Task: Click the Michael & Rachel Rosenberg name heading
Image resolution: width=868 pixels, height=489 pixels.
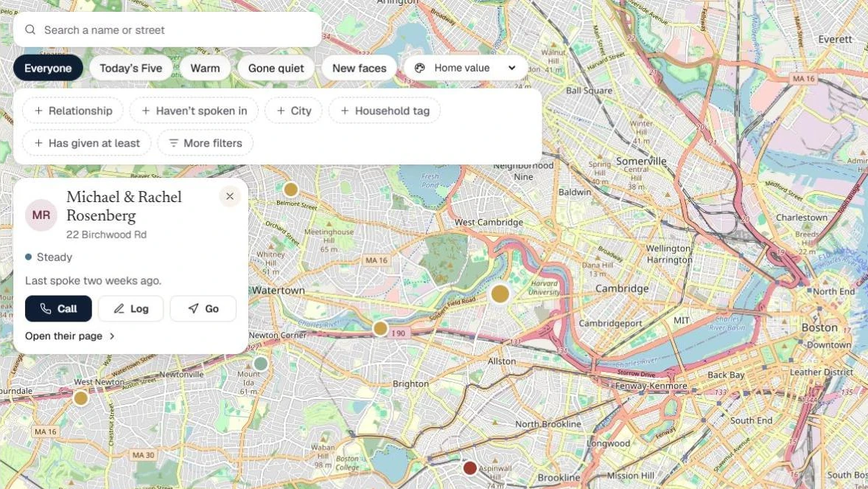Action: pyautogui.click(x=124, y=207)
